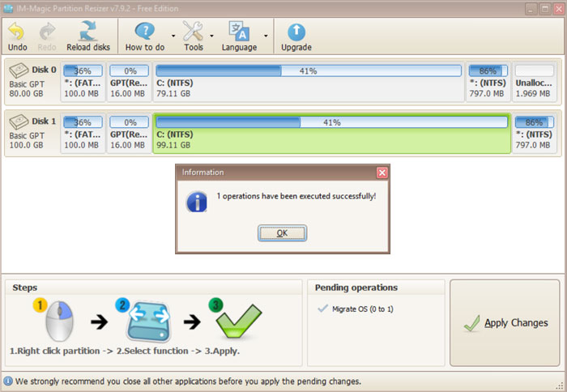This screenshot has width=567, height=392.
Task: Close the Information dialog
Action: coord(382,173)
